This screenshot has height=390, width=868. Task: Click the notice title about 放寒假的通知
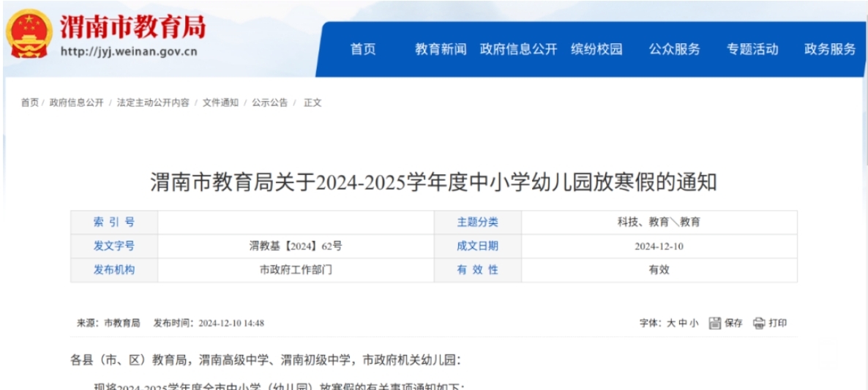(x=433, y=182)
